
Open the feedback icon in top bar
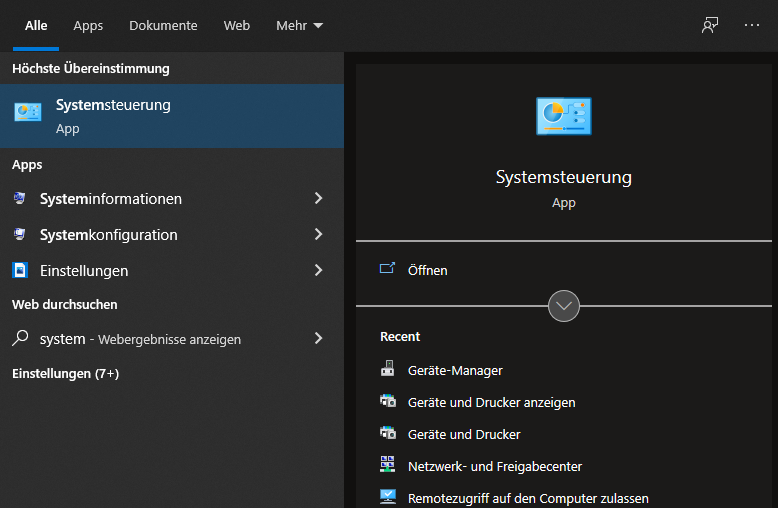tap(710, 26)
